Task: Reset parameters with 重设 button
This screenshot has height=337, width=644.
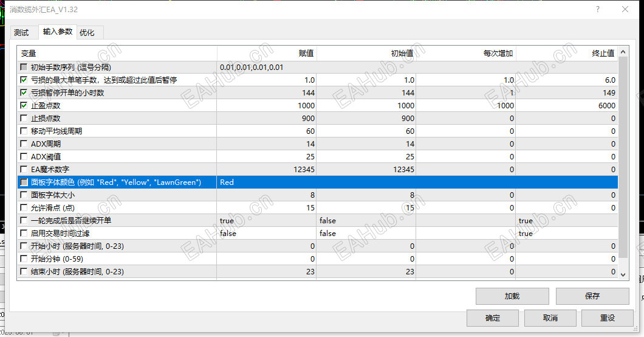Action: (x=608, y=318)
